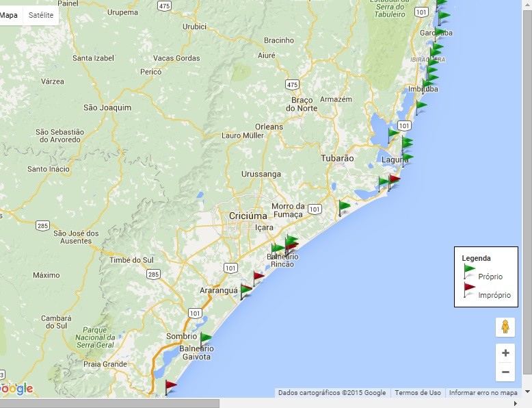The width and height of the screenshot is (532, 408).
Task: Click the right arrow of horizontal scrollbar
Action: (x=516, y=404)
